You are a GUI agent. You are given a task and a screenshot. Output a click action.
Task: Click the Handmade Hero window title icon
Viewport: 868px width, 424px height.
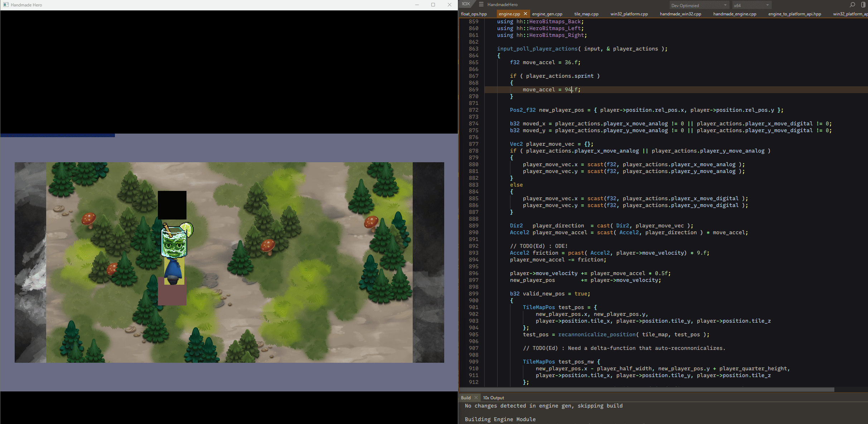6,5
